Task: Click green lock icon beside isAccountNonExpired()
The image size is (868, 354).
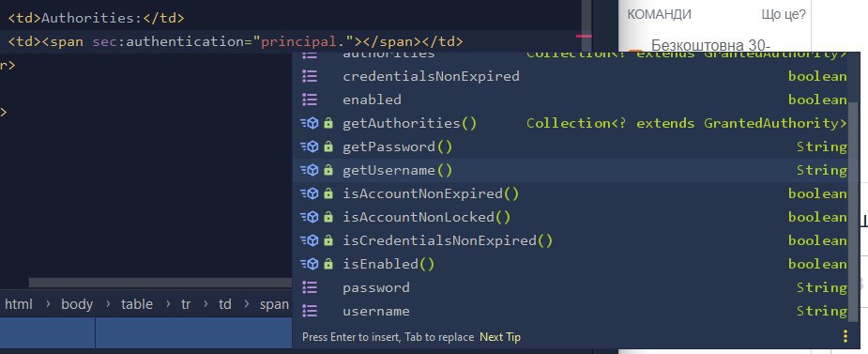Action: tap(328, 193)
